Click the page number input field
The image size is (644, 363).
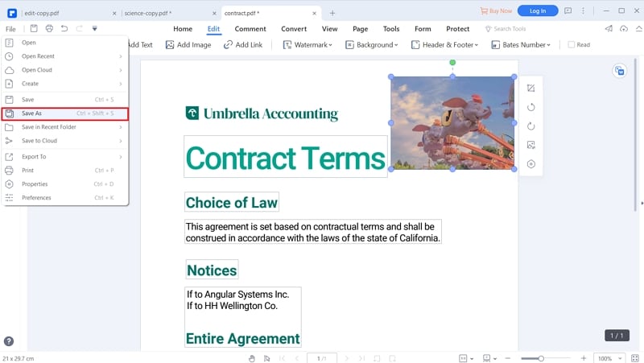[321, 358]
